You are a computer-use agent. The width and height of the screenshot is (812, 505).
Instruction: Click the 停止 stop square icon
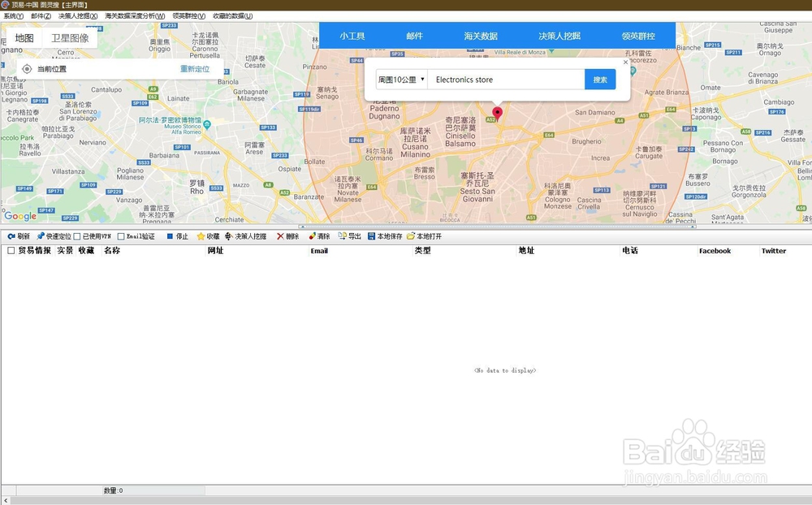click(x=170, y=236)
